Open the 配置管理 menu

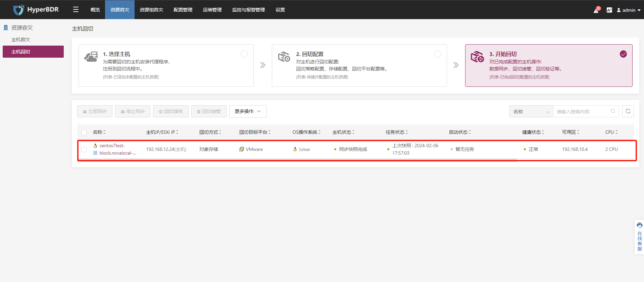pyautogui.click(x=183, y=10)
